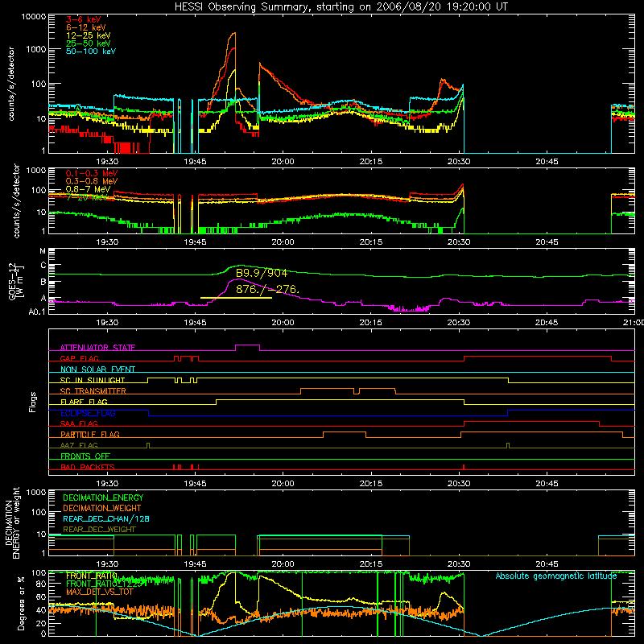This screenshot has height=644, width=644.
Task: Click the BAD PACKETS flag label
Action: click(x=88, y=468)
